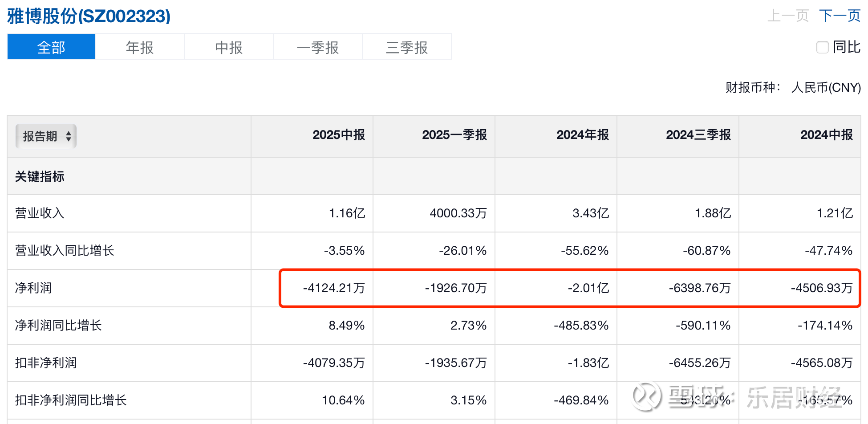Click revenue value 3.43亿
Screen dimensions: 868x424
(x=591, y=213)
